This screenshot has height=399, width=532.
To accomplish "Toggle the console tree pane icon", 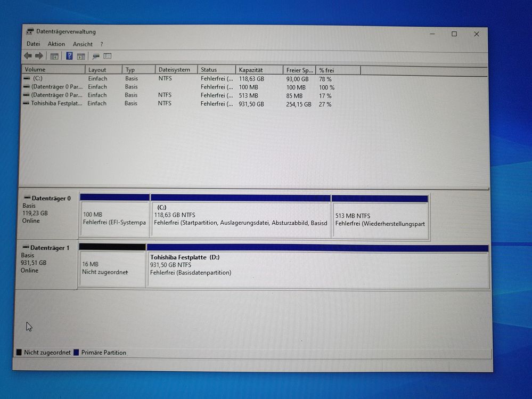I will [54, 56].
